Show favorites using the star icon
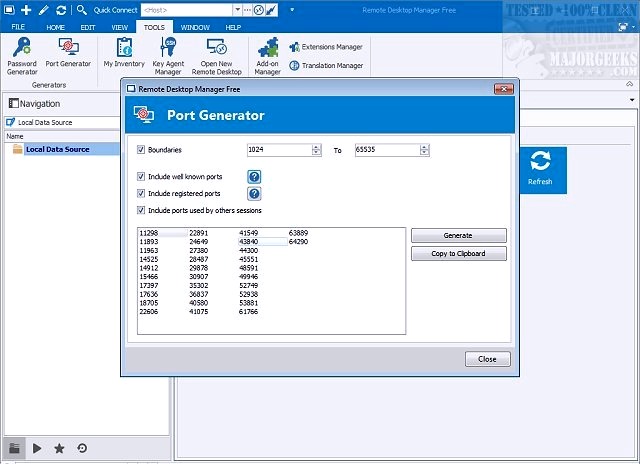Screen dimensions: 640x464 coord(59,449)
